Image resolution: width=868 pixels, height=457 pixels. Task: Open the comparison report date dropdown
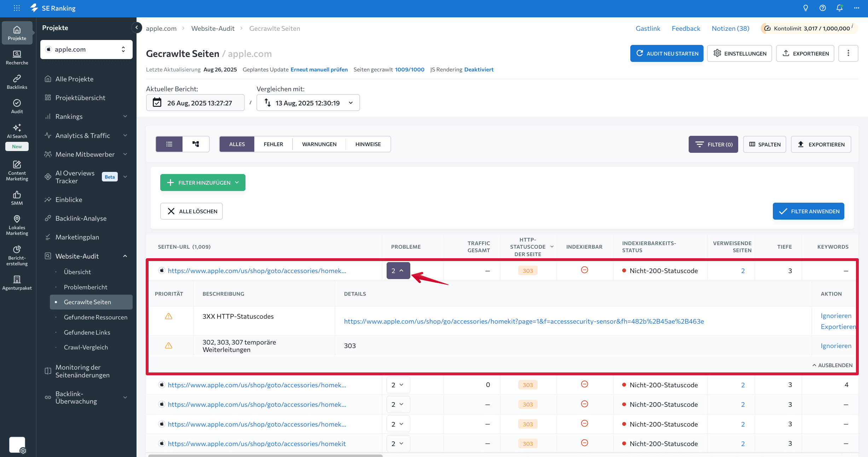pos(308,103)
